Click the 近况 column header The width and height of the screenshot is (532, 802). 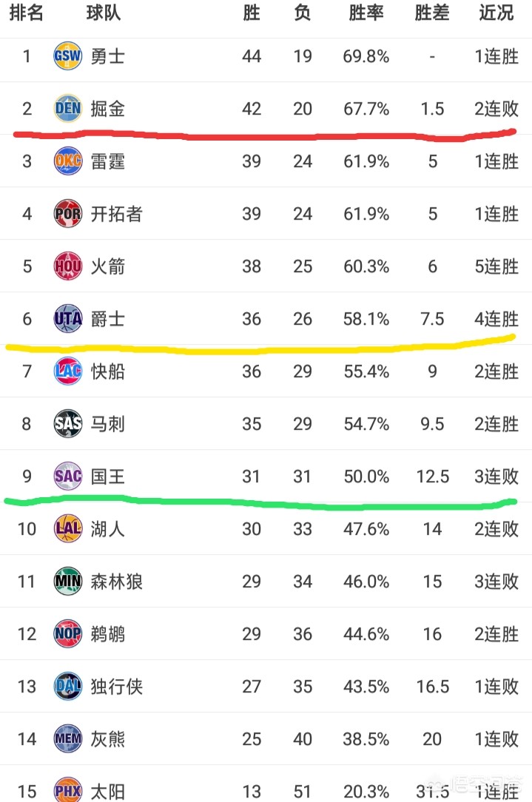(496, 13)
